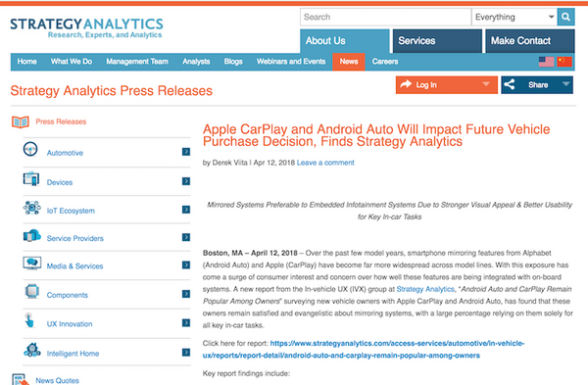Screen dimensions: 588x385
Task: Click the Media & Services monitor icon
Action: pos(32,264)
